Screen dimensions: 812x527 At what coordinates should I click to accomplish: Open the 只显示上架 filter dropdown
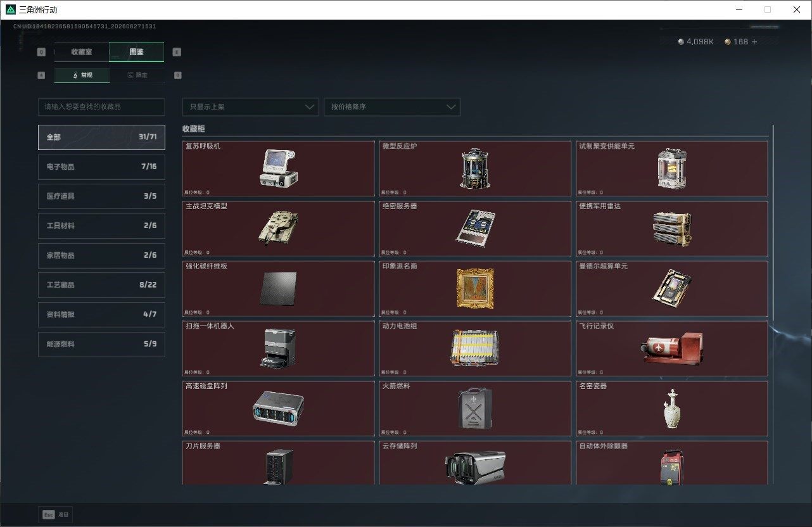250,107
